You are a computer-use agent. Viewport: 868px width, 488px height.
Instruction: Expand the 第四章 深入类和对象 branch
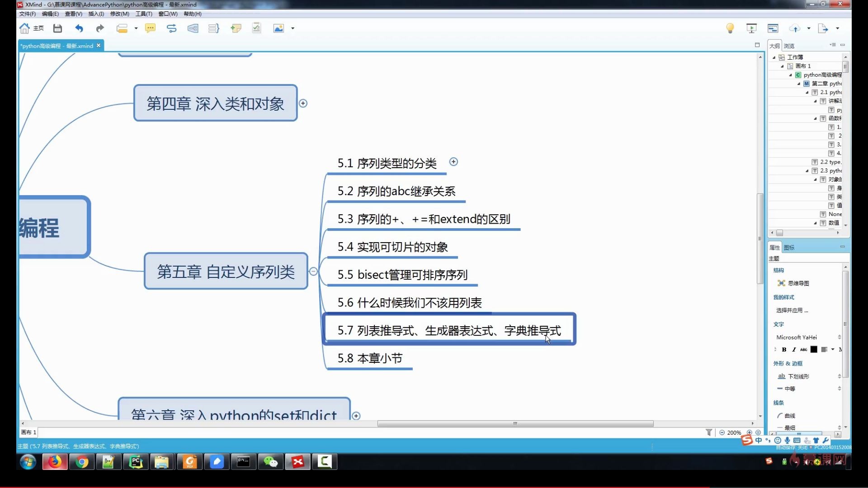click(x=303, y=103)
